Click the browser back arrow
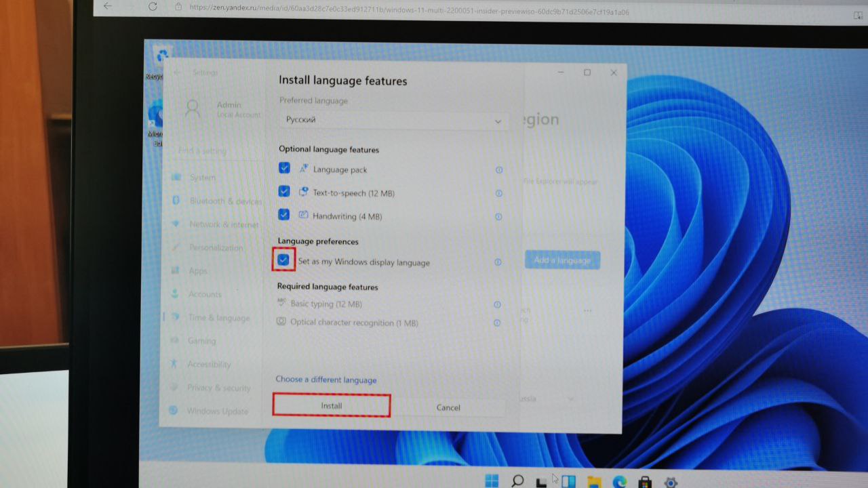Image resolution: width=868 pixels, height=488 pixels. pyautogui.click(x=107, y=5)
